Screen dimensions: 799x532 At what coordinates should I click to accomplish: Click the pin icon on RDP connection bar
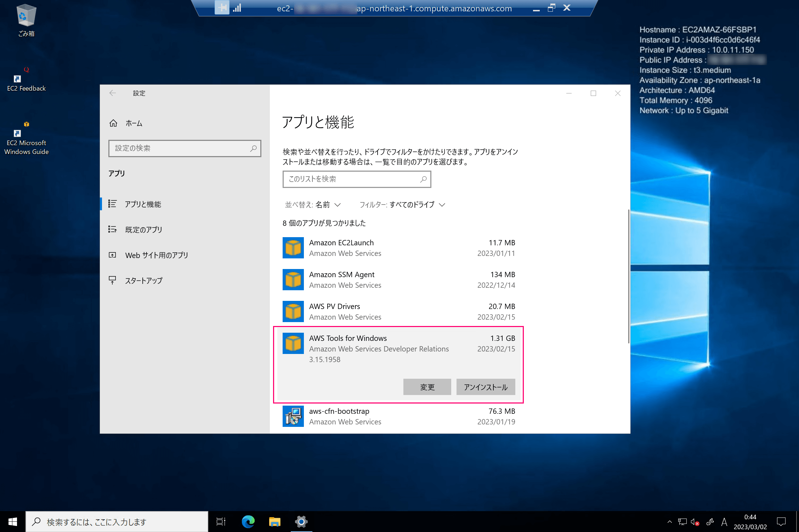222,8
